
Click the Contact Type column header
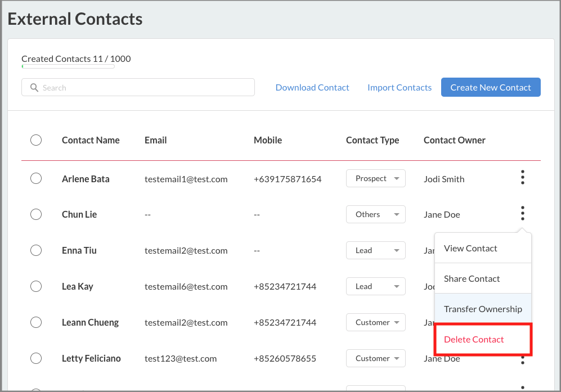pos(372,140)
